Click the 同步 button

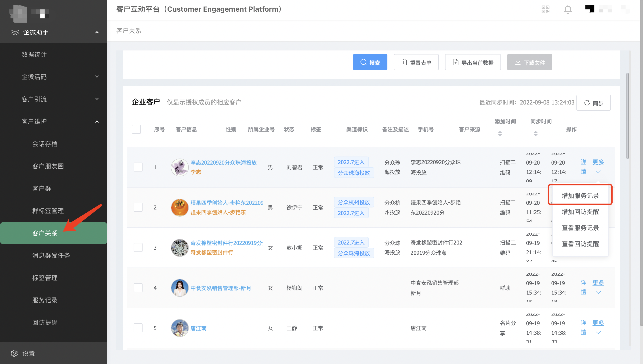pos(593,103)
